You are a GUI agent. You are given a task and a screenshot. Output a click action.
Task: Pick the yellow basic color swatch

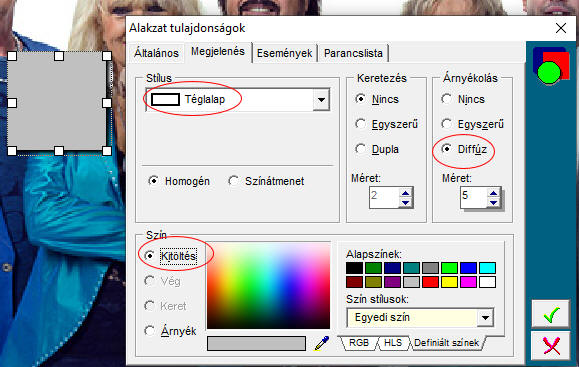[449, 282]
